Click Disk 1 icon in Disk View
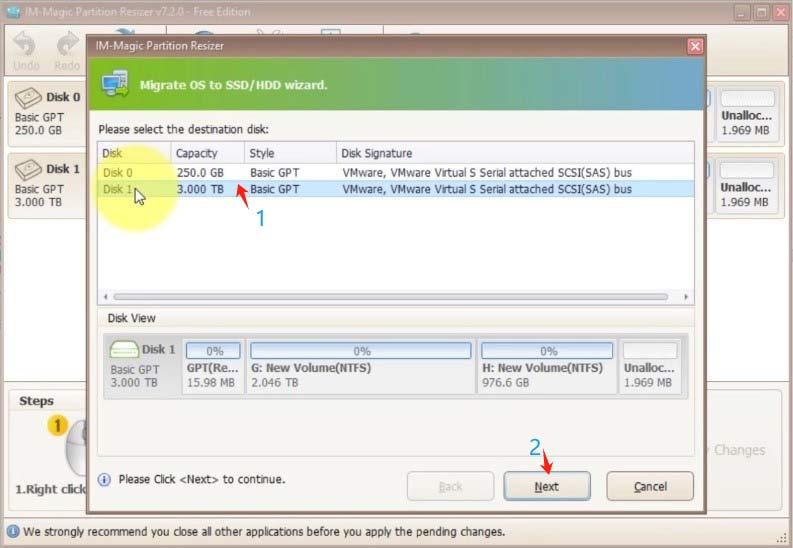 124,349
